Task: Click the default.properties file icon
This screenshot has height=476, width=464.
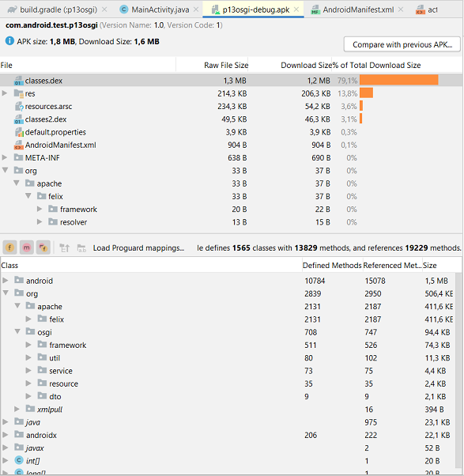Action: pos(19,132)
